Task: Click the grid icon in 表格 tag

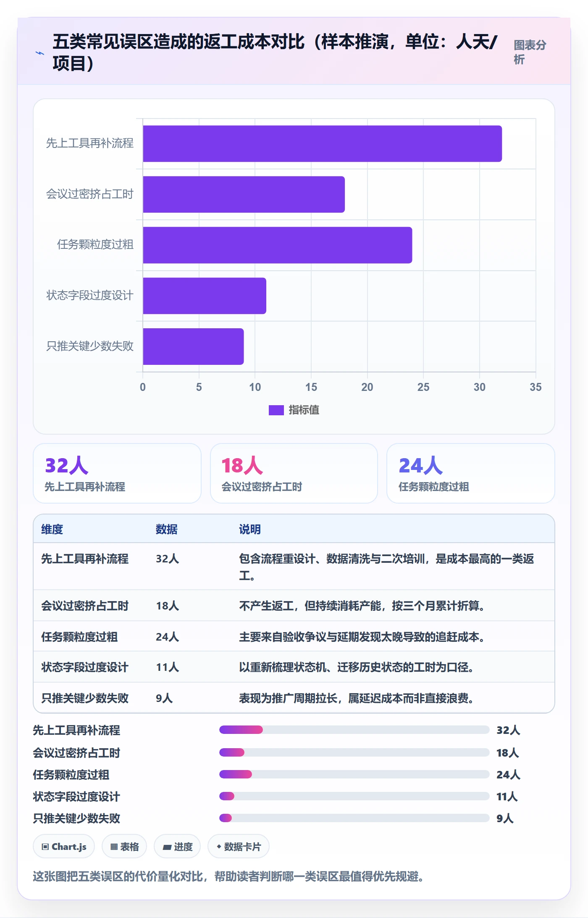Action: click(114, 847)
